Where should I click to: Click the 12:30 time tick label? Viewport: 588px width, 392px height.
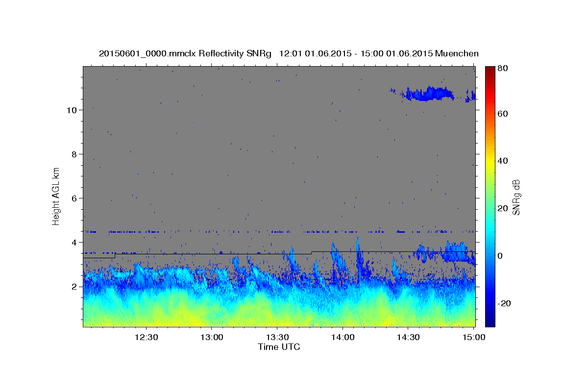coord(146,338)
